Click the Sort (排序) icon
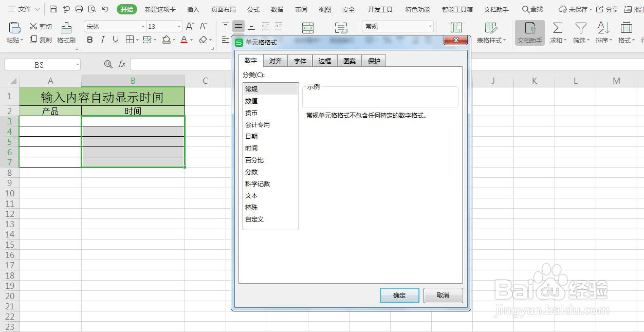Viewport: 644px width, 332px height. [x=603, y=28]
